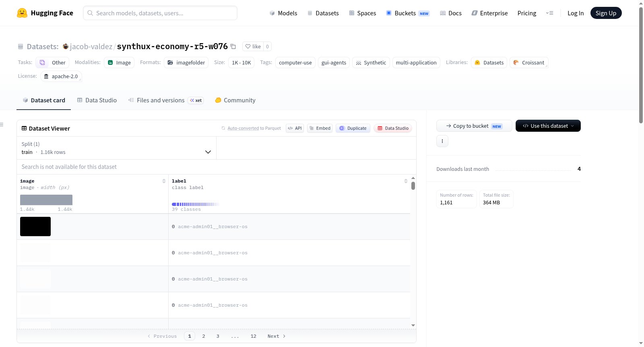
Task: Open Enterprise in the top navigation
Action: [490, 13]
